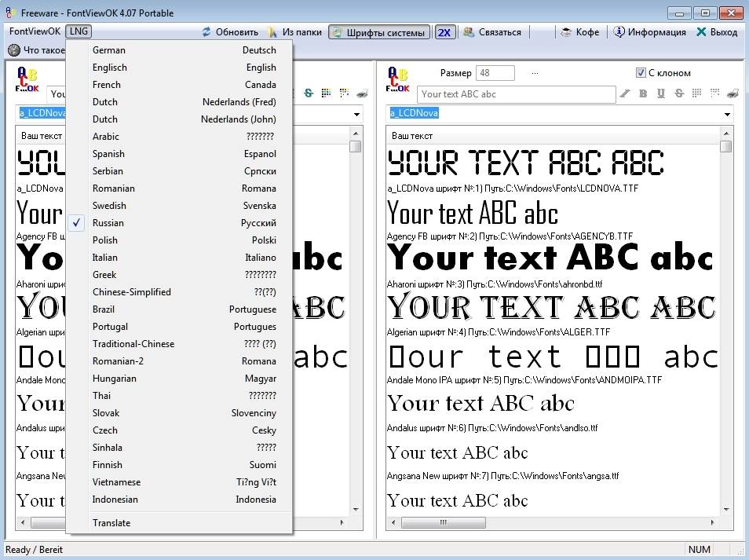Click the right panel horizontal scrollbar thumb
Screen dimensions: 749x560
[444, 522]
